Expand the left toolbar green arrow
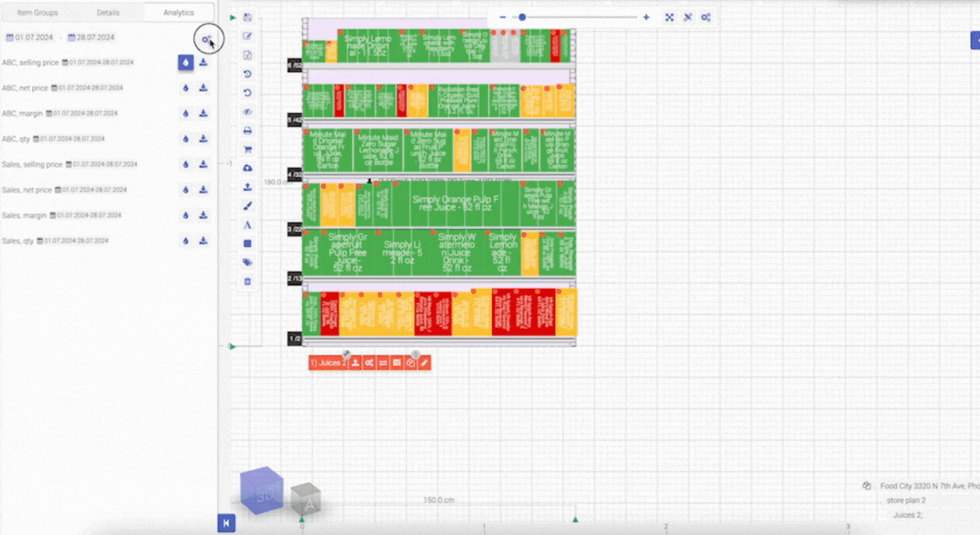This screenshot has width=980, height=535. click(233, 18)
